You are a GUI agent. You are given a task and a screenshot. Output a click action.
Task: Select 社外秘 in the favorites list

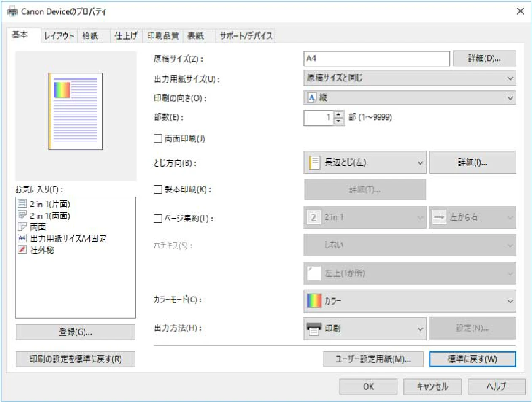42,250
